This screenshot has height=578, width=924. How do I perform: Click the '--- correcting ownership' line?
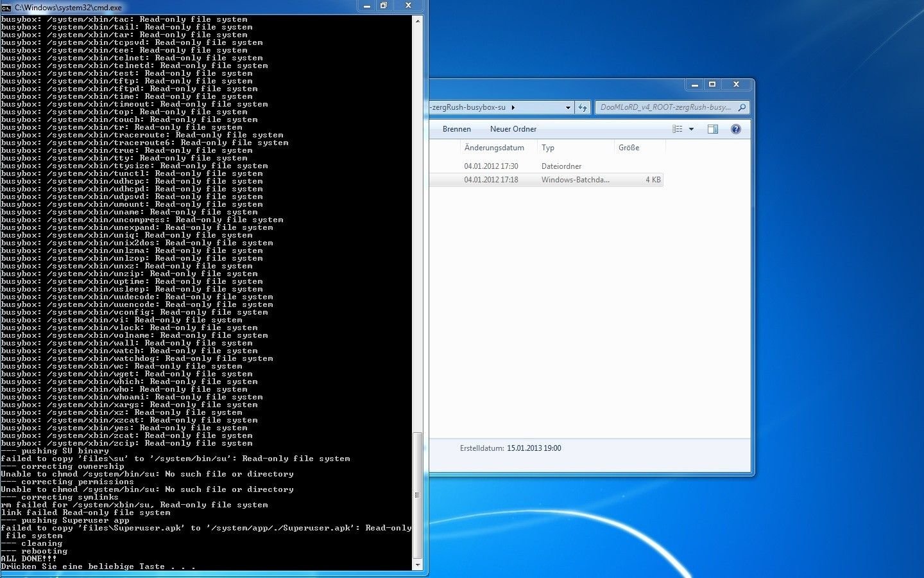click(62, 466)
